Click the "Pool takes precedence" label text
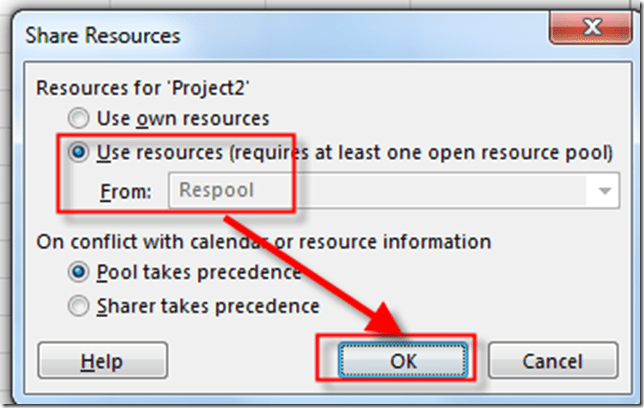Image resolution: width=644 pixels, height=408 pixels. point(199,272)
